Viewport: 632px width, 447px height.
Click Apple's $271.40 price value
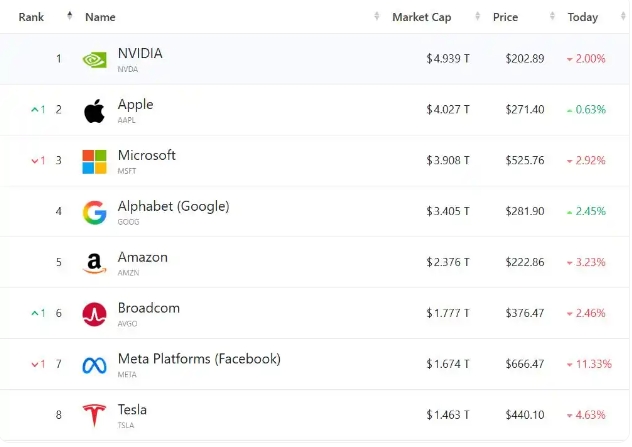[525, 110]
